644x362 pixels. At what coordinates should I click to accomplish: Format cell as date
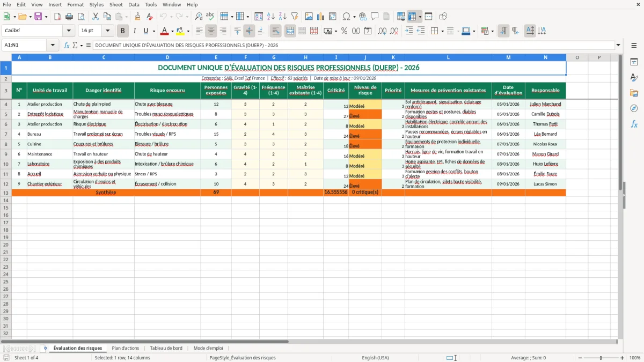(368, 31)
